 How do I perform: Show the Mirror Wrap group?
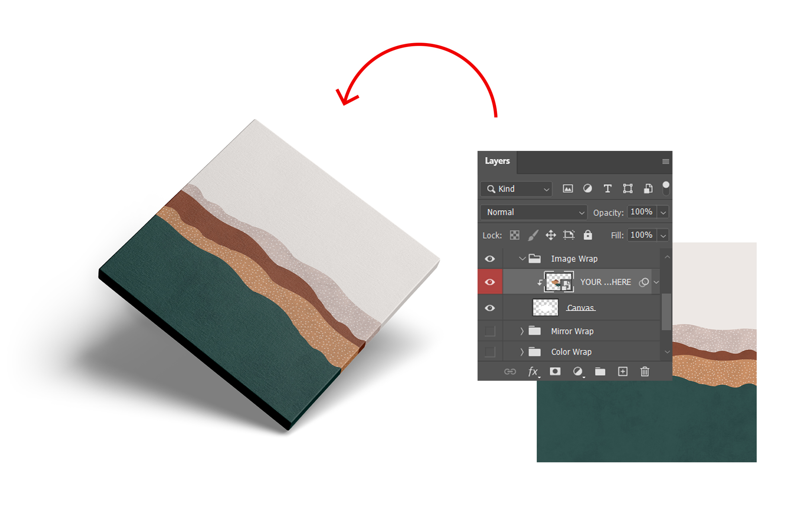(490, 331)
